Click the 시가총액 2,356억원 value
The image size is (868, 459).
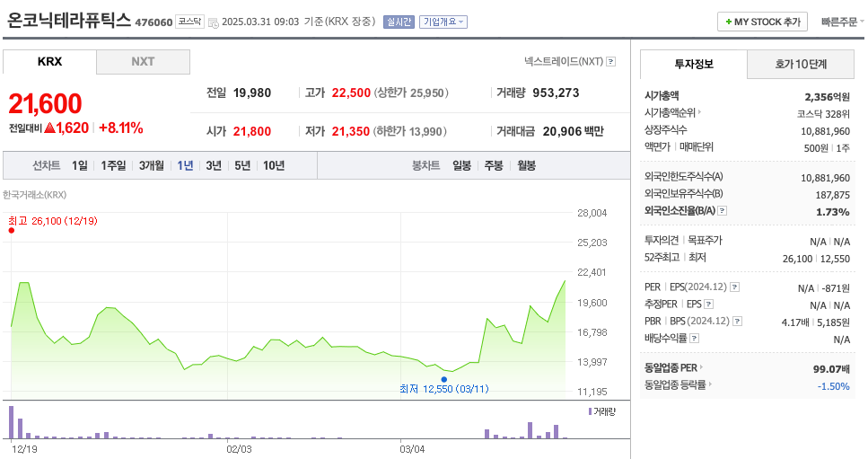(827, 97)
